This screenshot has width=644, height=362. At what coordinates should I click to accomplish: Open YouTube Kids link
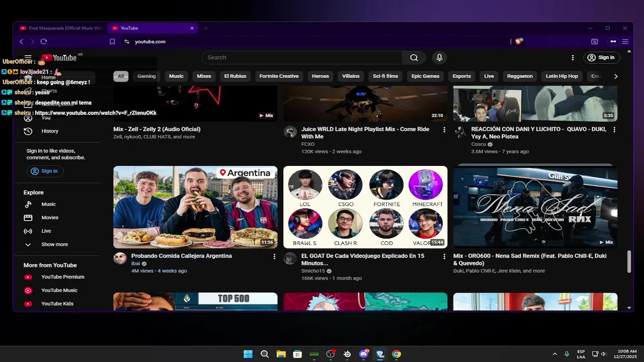click(57, 304)
